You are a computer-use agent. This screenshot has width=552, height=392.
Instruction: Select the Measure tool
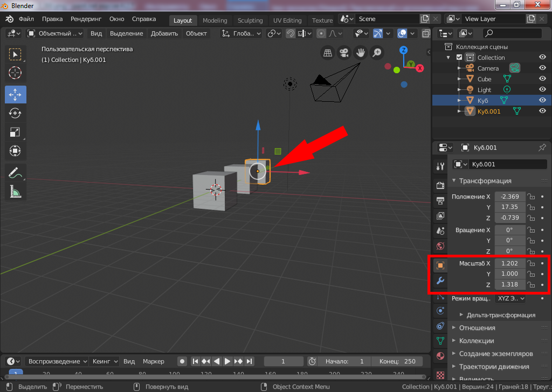point(15,192)
